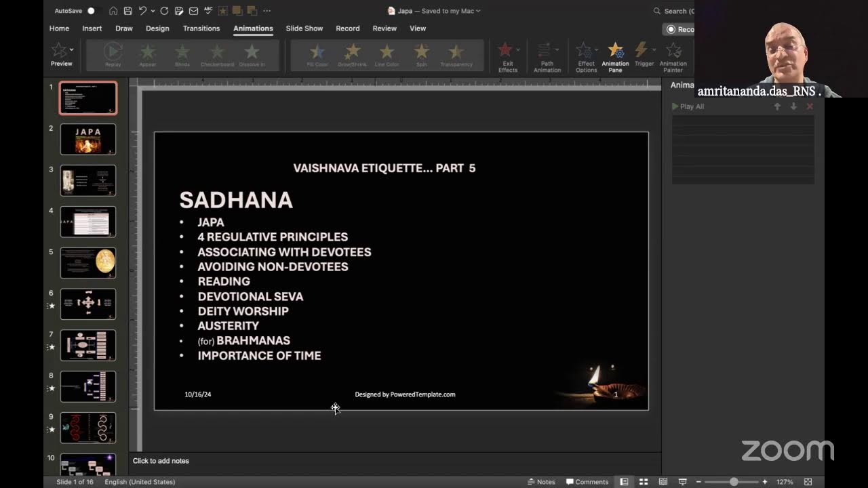This screenshot has height=488, width=868.
Task: Select the Line Color emphasis effect
Action: pyautogui.click(x=387, y=55)
